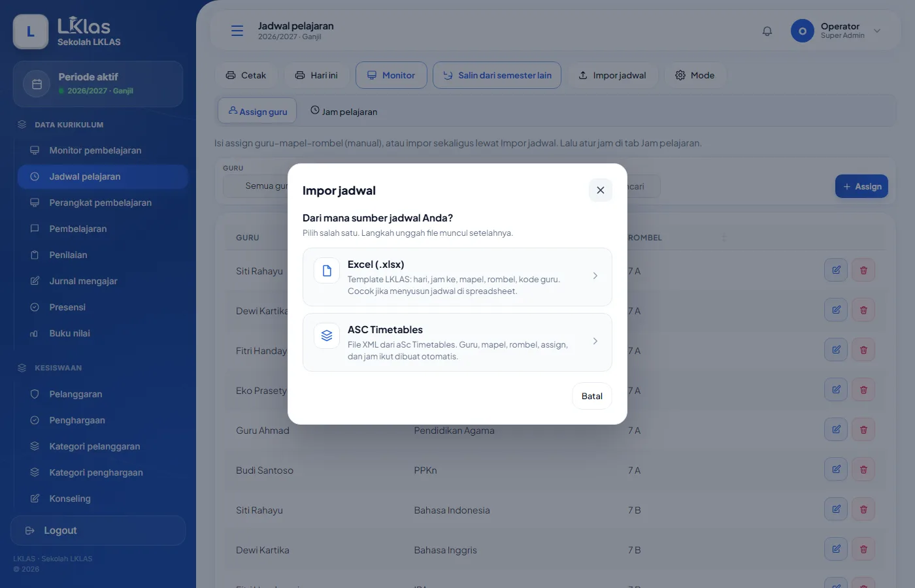Choose ASC Timetables as the schedule source
The height and width of the screenshot is (588, 915).
457,342
